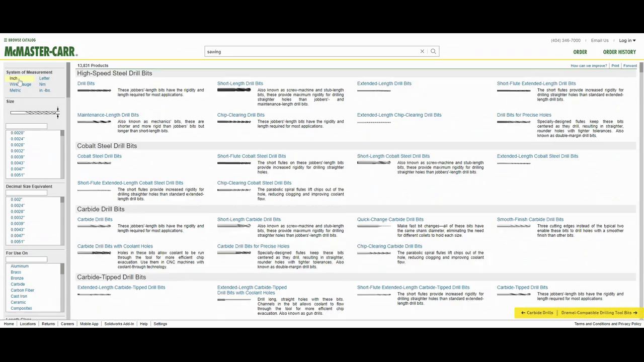Filter For Use On by Cast Iron
644x362 pixels.
click(x=19, y=296)
